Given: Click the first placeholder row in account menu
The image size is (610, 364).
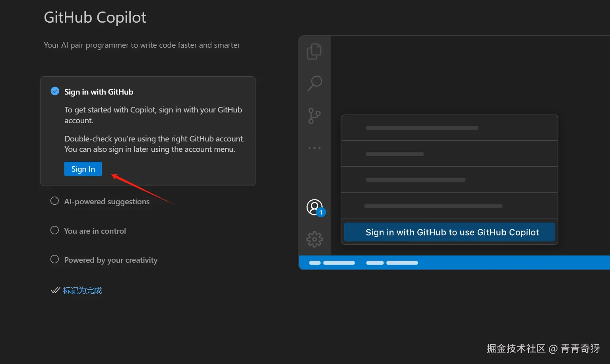Looking at the screenshot, I should point(449,128).
